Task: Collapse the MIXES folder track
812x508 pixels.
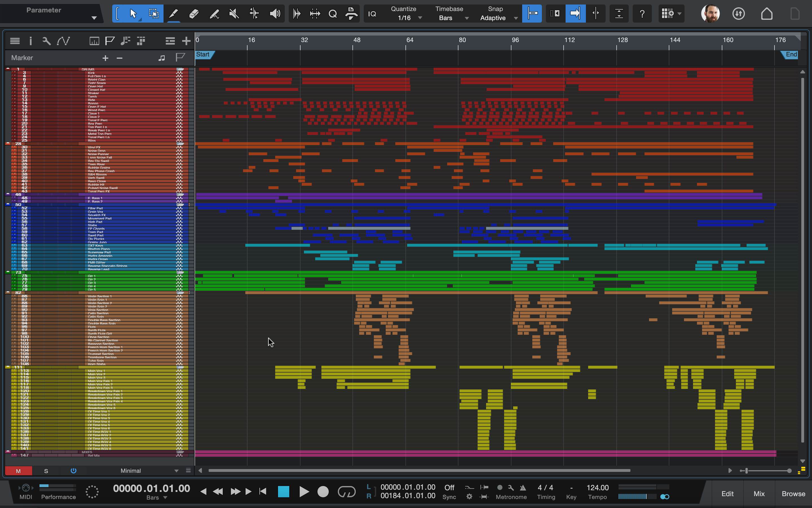Action: 8,452
